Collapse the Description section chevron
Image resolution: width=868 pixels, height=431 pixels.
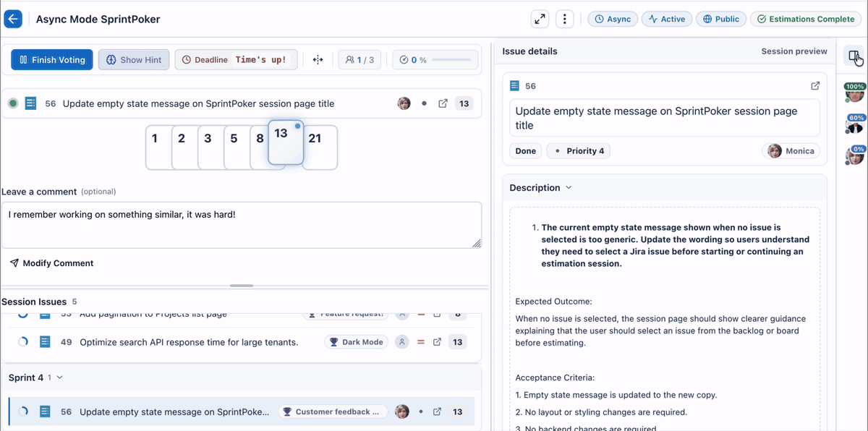point(569,187)
